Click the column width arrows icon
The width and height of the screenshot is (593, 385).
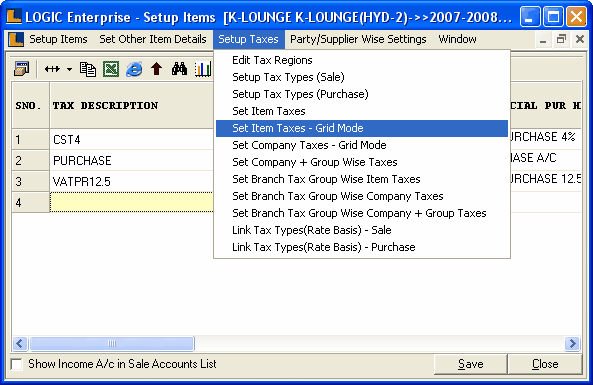point(52,69)
